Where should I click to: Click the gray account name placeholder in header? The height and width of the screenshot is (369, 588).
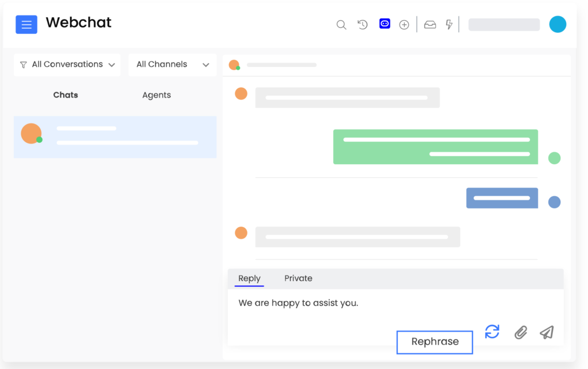504,25
